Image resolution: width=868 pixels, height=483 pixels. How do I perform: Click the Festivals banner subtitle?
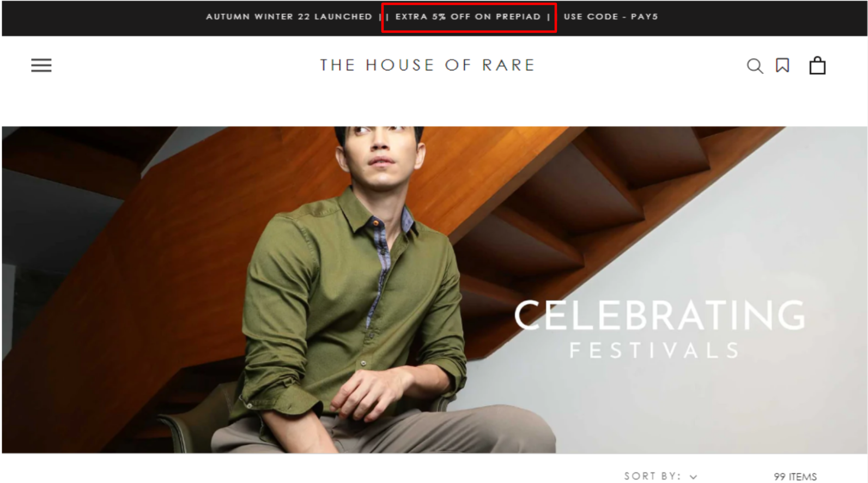point(654,350)
